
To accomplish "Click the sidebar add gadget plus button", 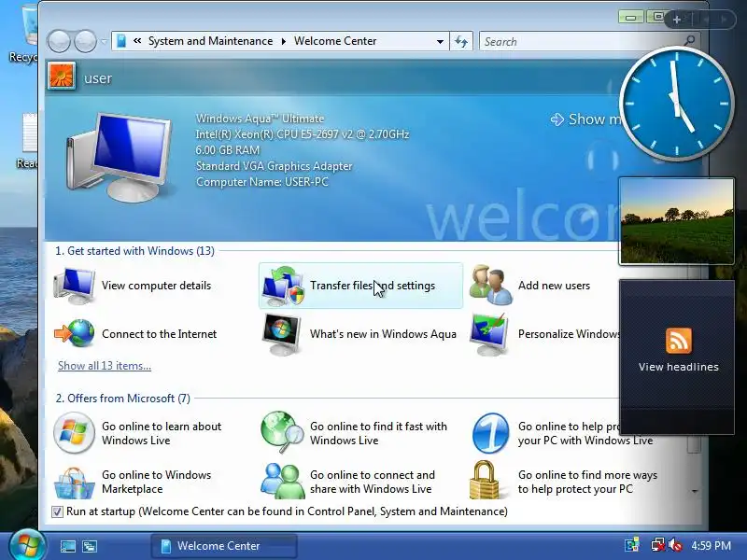I will click(x=676, y=20).
